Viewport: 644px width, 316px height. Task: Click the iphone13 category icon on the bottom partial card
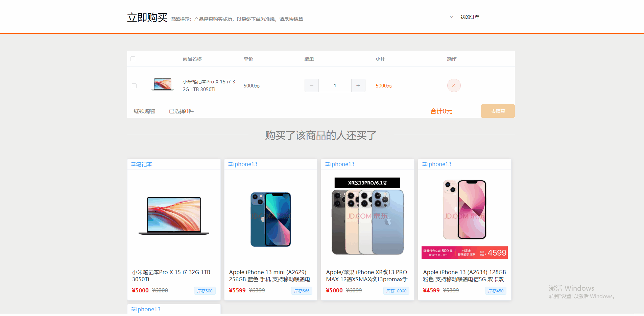tap(133, 309)
